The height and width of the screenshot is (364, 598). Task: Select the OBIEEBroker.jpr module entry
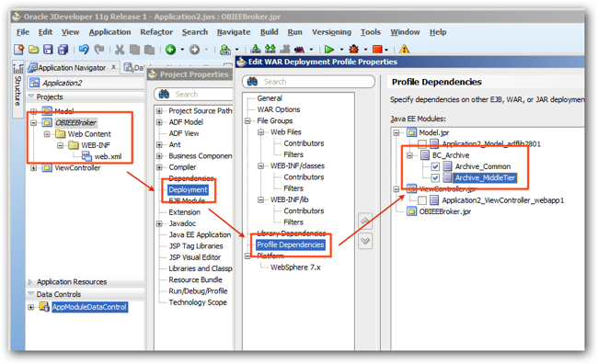pos(444,211)
